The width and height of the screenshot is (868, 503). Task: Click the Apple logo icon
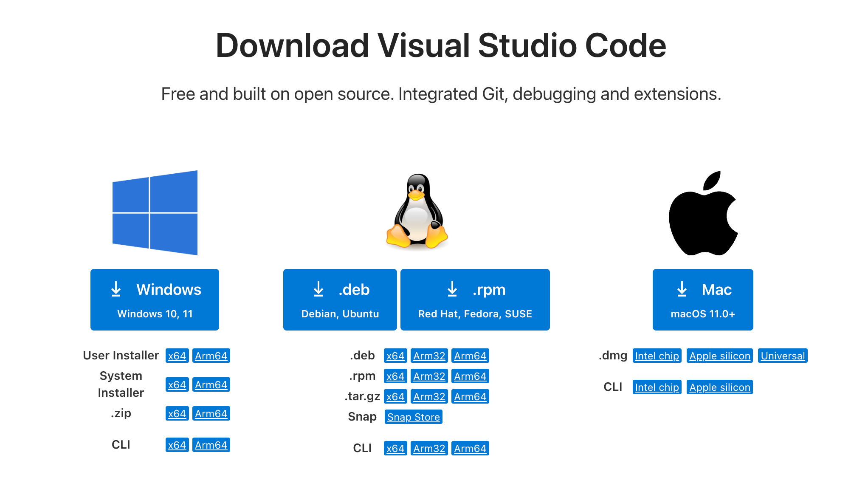click(x=703, y=213)
